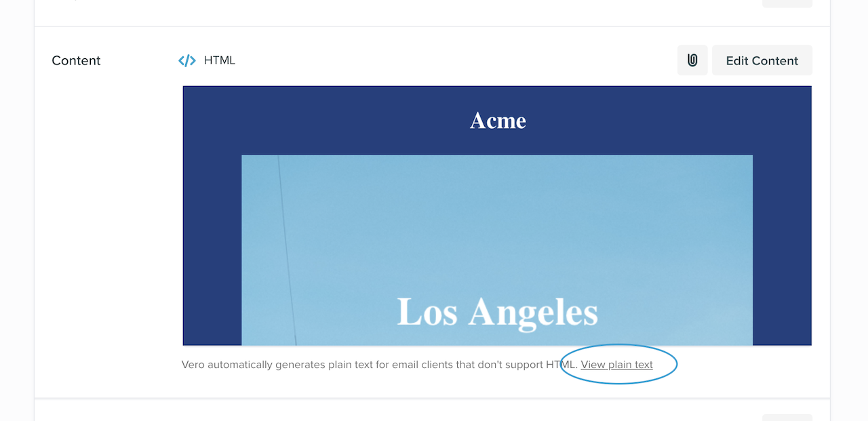Select the Acme email header banner

(x=497, y=120)
